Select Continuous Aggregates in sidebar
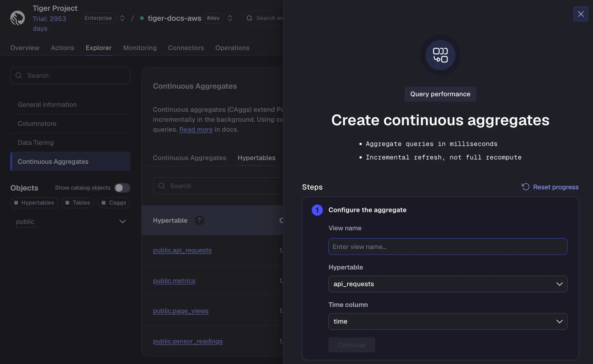Viewport: 593px width, 364px height. click(x=70, y=162)
